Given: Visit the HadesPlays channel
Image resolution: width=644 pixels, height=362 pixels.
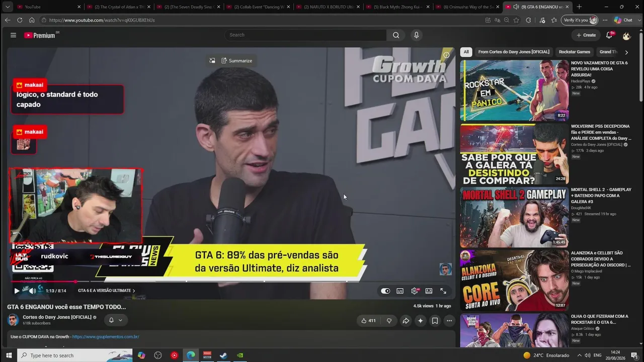Looking at the screenshot, I should pos(581,81).
